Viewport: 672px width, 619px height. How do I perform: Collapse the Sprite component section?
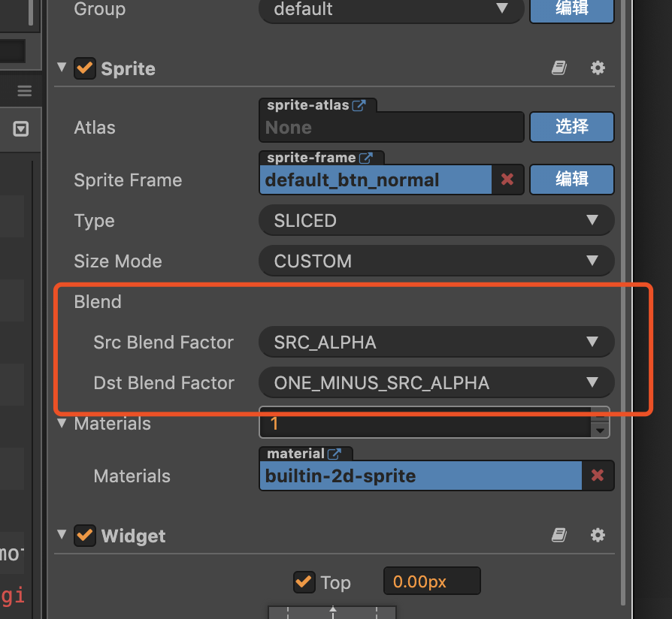pyautogui.click(x=62, y=68)
